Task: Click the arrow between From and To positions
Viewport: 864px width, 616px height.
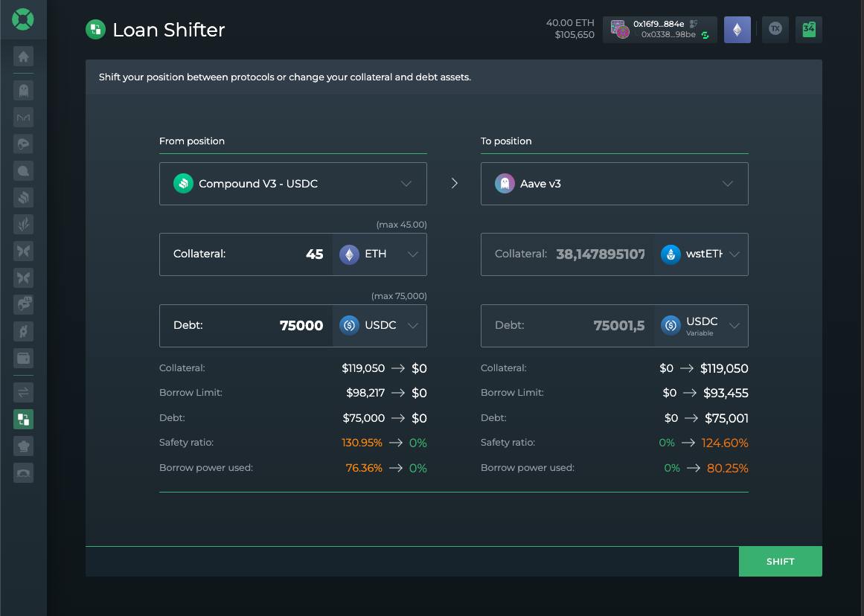Action: 455,184
